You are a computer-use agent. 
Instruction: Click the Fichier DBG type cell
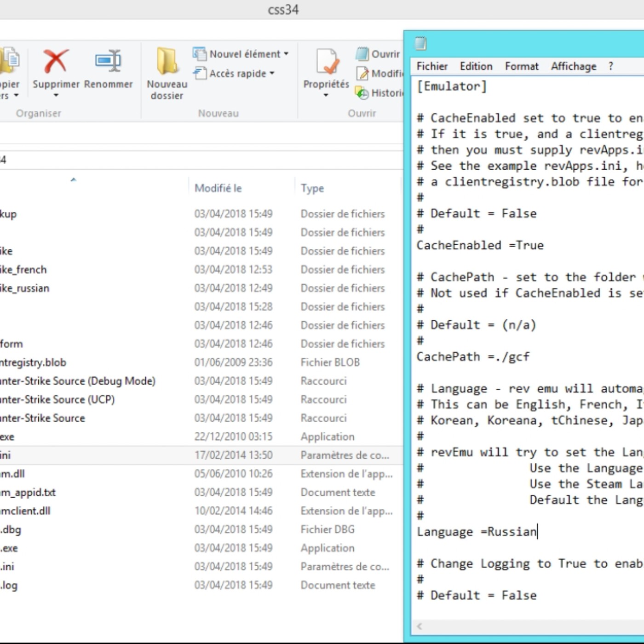tap(328, 529)
